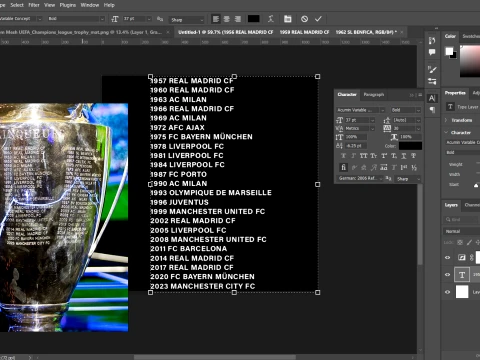The width and height of the screenshot is (480, 360).
Task: Toggle Faux Bold in Character panel
Action: tap(343, 156)
